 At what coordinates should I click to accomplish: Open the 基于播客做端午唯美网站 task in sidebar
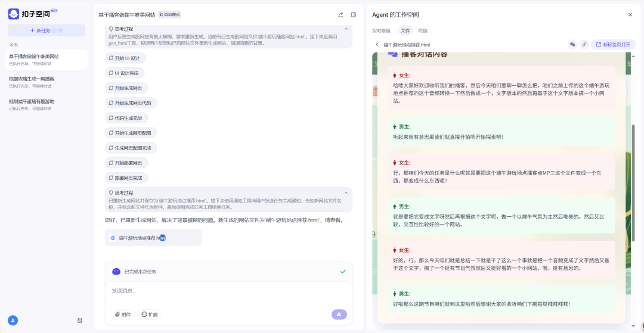47,60
